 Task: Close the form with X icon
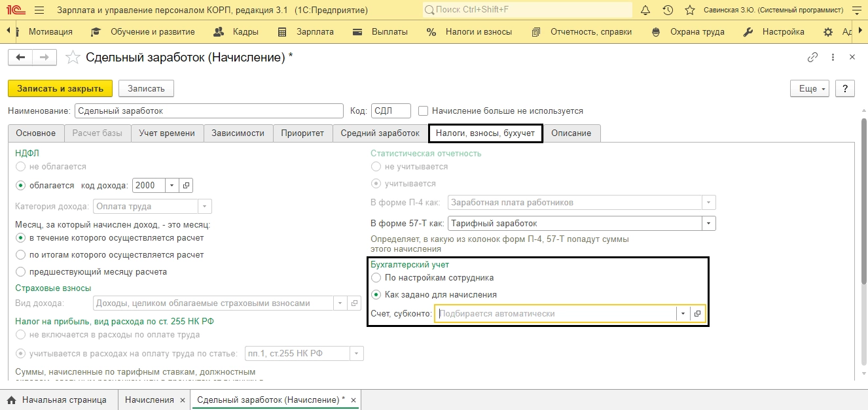point(852,58)
